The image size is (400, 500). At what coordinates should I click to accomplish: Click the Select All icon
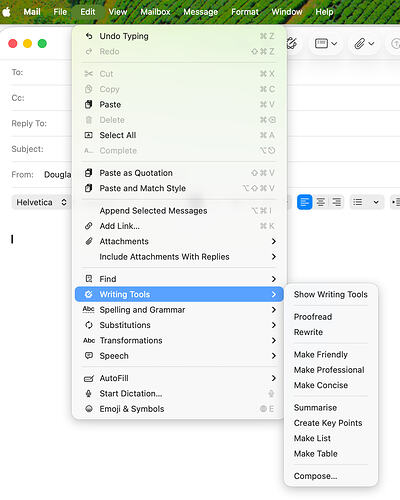[x=89, y=135]
